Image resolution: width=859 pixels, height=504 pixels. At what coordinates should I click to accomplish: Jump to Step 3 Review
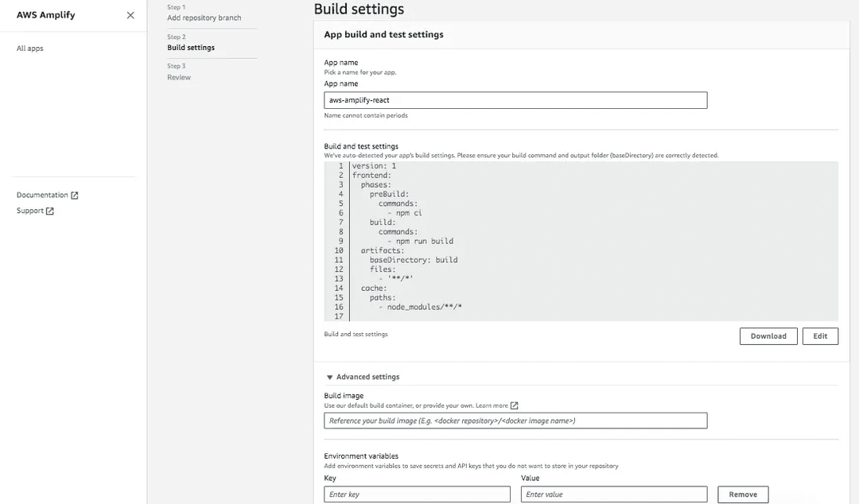click(179, 77)
